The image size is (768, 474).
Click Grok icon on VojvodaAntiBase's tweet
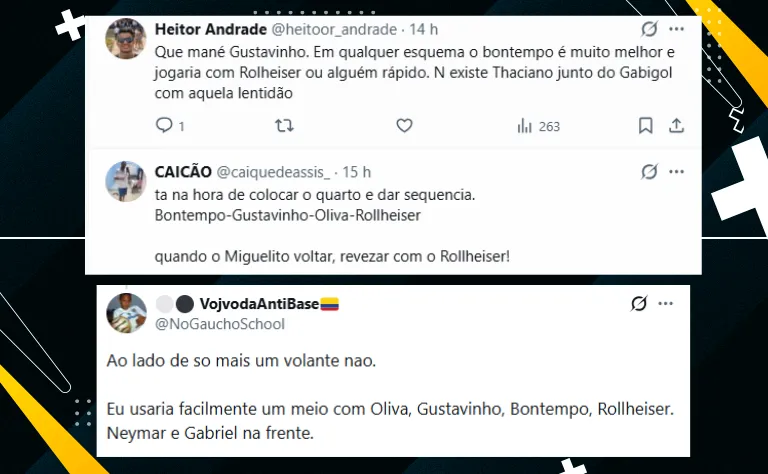[639, 304]
